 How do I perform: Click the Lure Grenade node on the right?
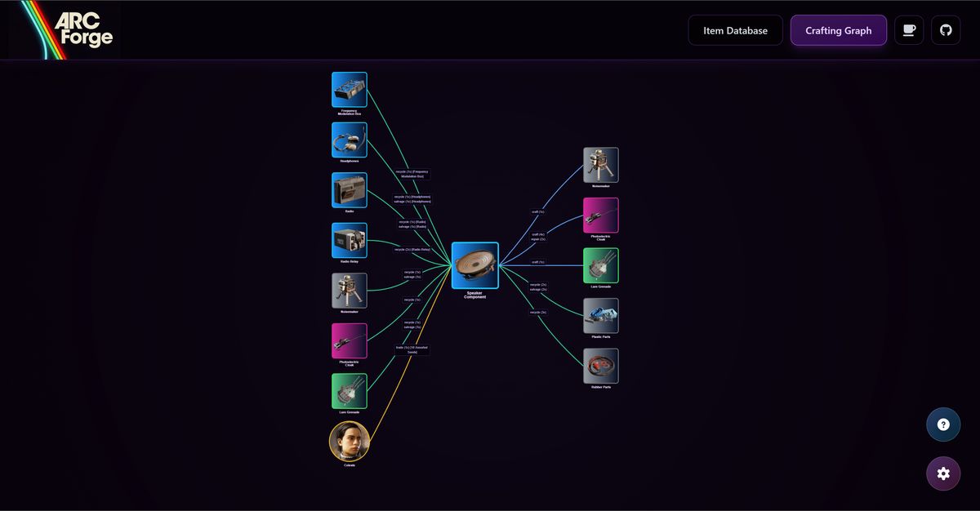tap(600, 265)
